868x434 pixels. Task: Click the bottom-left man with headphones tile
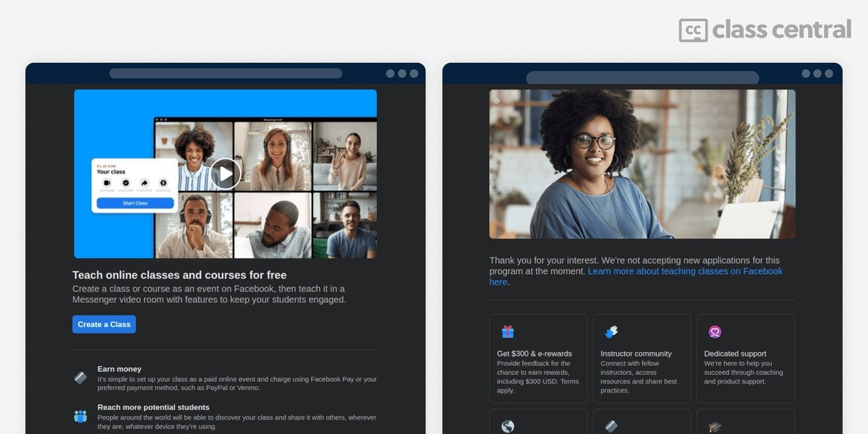pos(194,225)
